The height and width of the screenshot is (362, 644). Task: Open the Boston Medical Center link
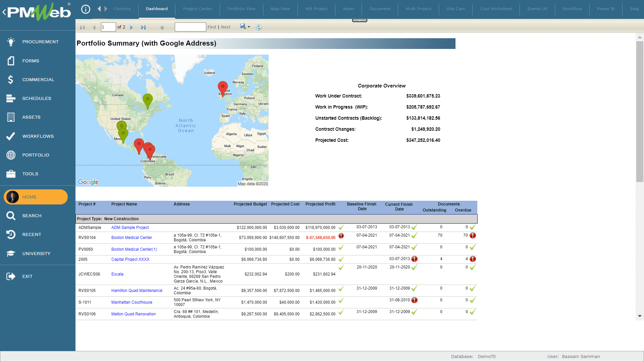point(132,238)
